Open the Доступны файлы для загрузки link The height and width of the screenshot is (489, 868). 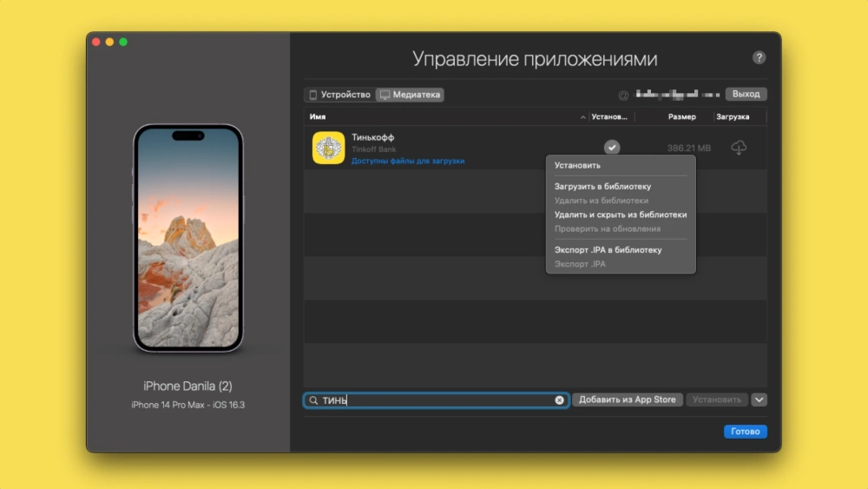(408, 161)
